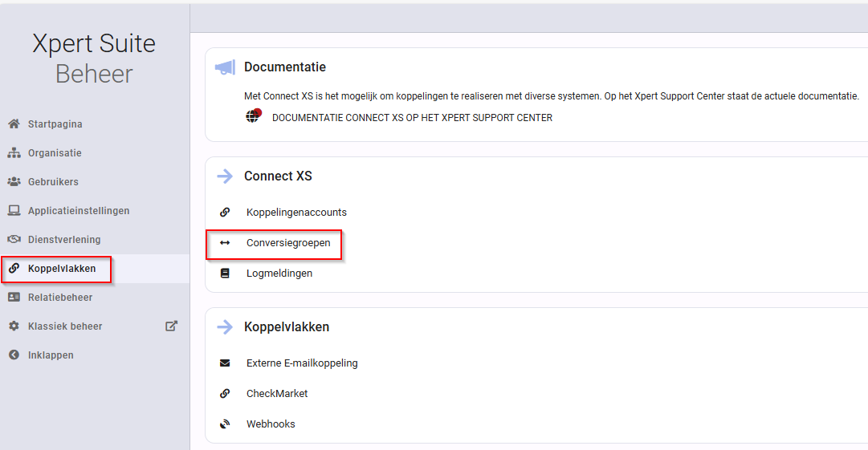Open the Koppelvlakken menu item
The width and height of the screenshot is (868, 450).
(62, 269)
